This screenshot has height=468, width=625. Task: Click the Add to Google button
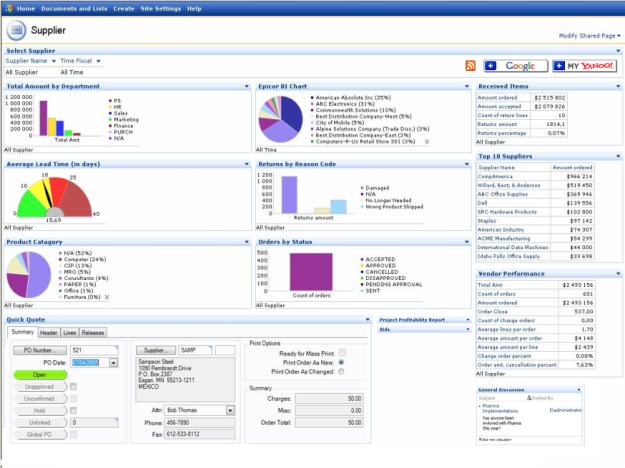[x=516, y=66]
